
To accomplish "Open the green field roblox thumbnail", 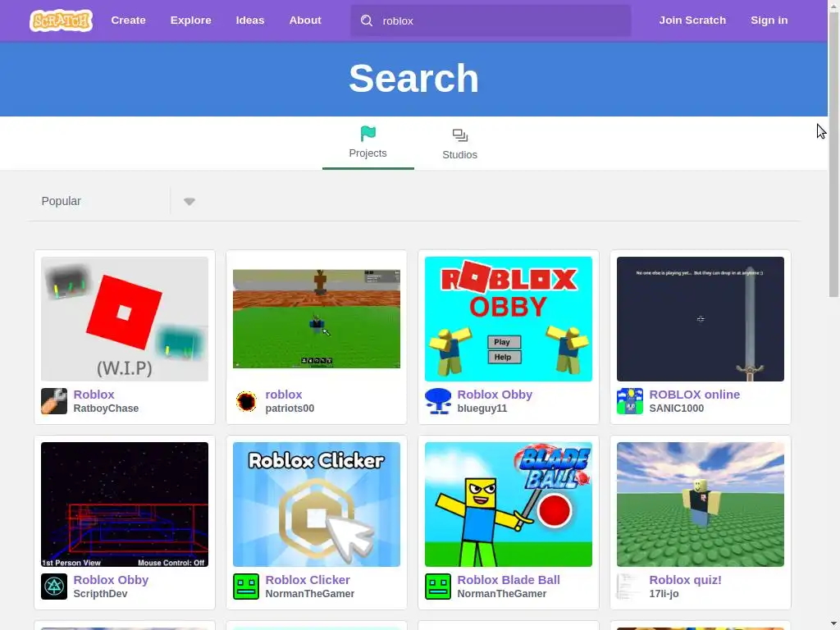I will (x=317, y=319).
